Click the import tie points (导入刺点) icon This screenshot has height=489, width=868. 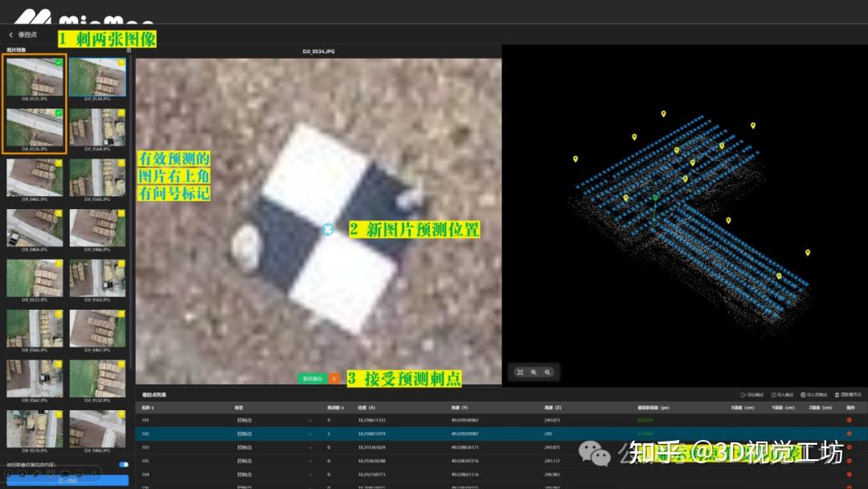point(774,394)
